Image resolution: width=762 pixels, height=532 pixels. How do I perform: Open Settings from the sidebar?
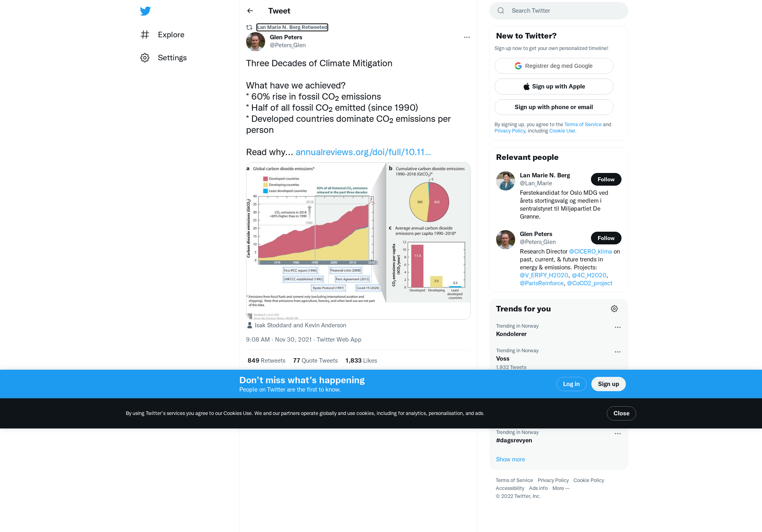point(164,58)
